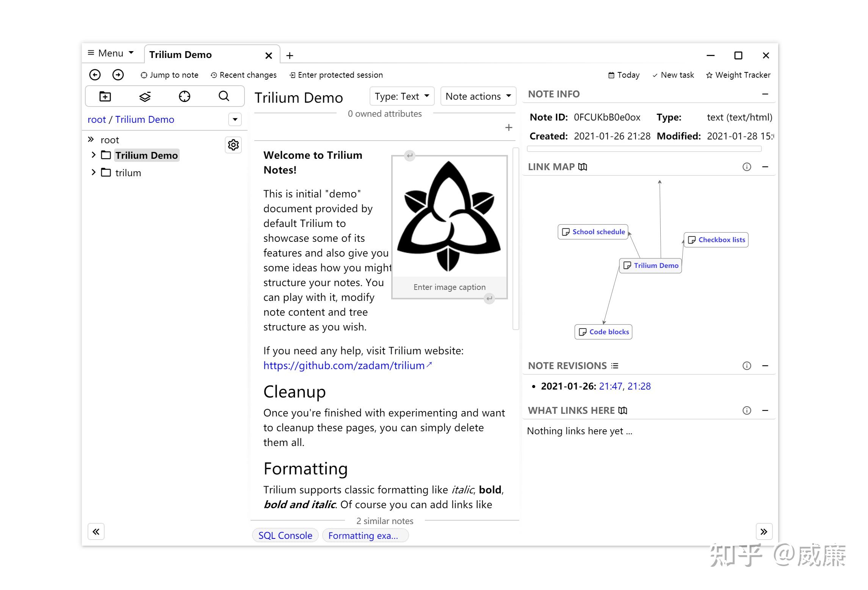Open the Menu dropdown
Image resolution: width=868 pixels, height=590 pixels.
coord(111,53)
